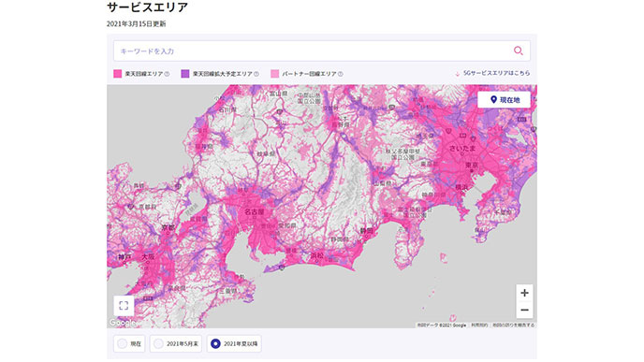
Task: Click the Google logo on the map
Action: coord(123,323)
